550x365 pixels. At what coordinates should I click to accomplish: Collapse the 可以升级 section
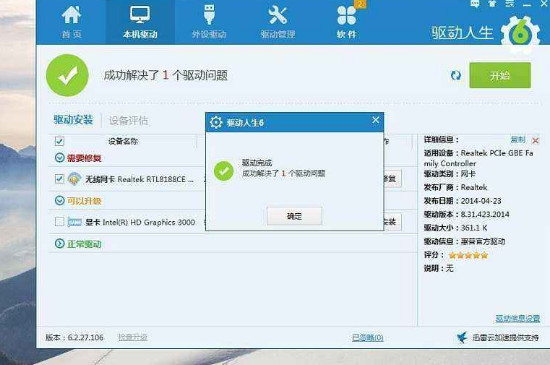[x=60, y=201]
